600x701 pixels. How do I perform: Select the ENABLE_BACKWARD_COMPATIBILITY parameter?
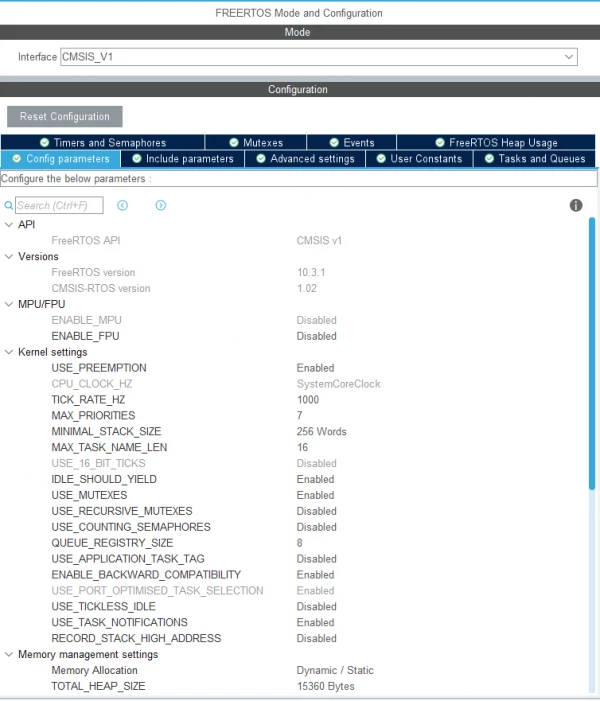[x=146, y=575]
